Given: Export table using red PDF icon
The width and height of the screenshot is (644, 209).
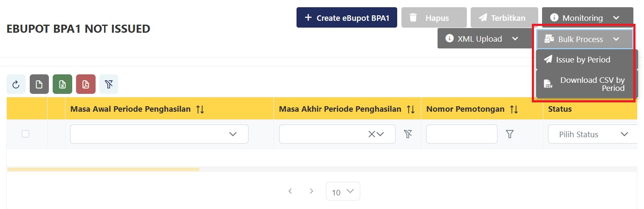Looking at the screenshot, I should [86, 85].
